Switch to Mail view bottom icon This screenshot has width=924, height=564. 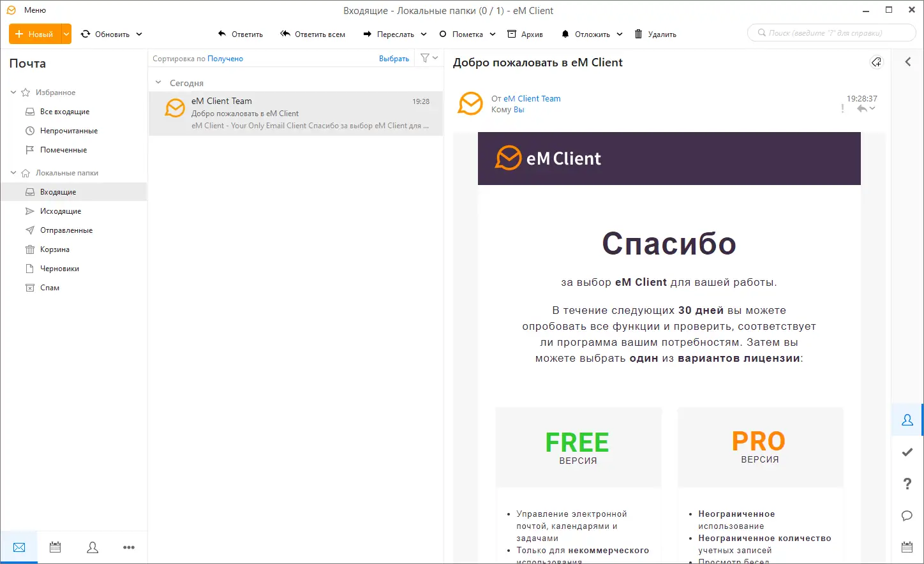point(19,547)
